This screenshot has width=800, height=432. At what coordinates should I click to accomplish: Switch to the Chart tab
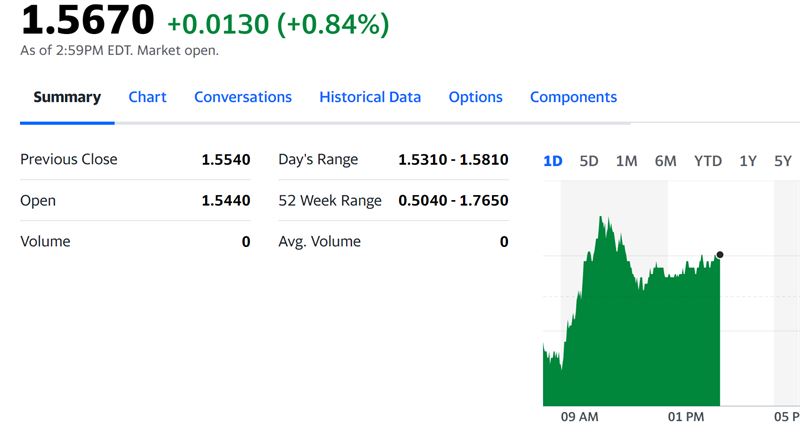coord(147,97)
